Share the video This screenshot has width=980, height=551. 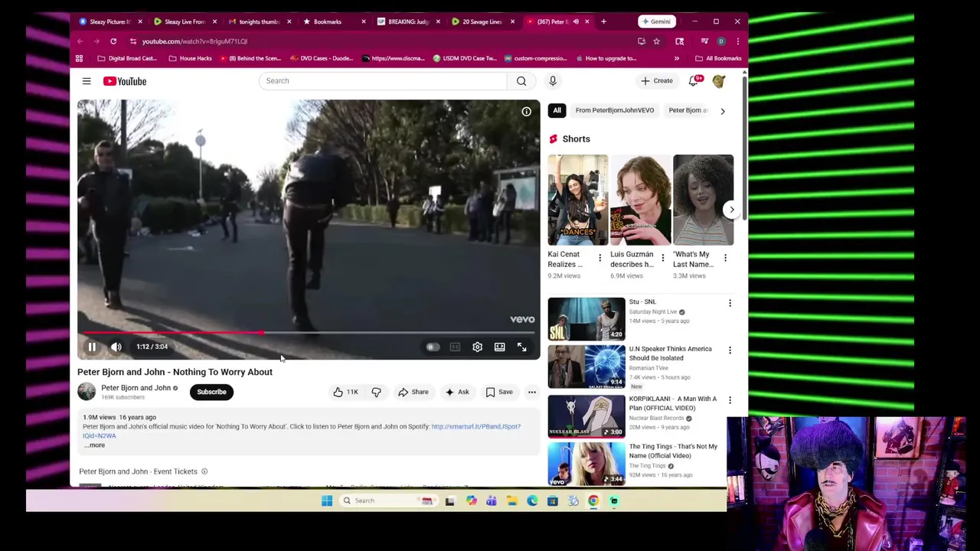point(413,392)
